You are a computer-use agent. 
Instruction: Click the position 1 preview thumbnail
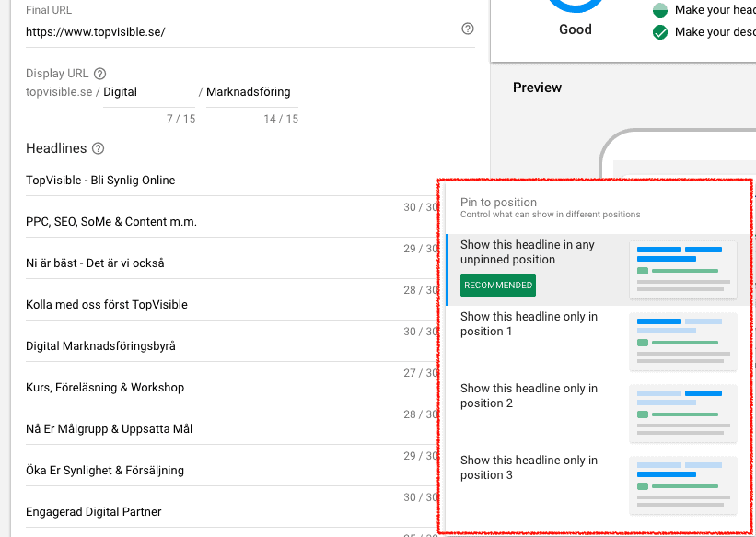coord(683,342)
